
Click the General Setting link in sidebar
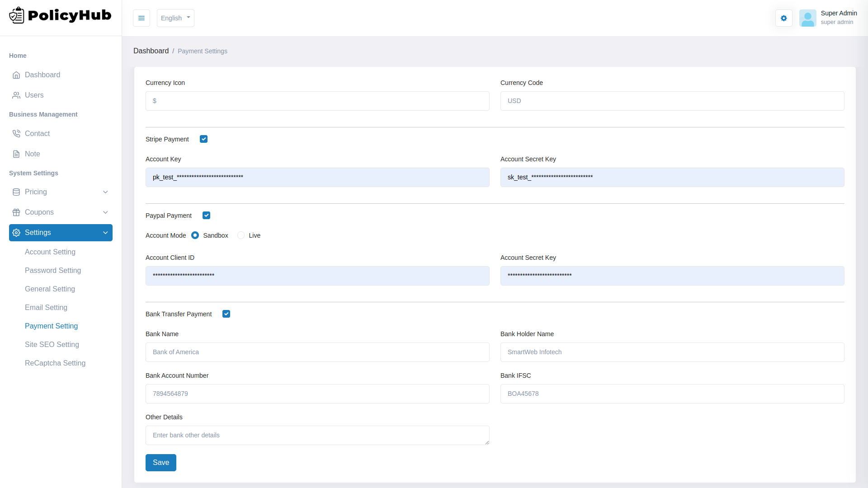tap(50, 289)
